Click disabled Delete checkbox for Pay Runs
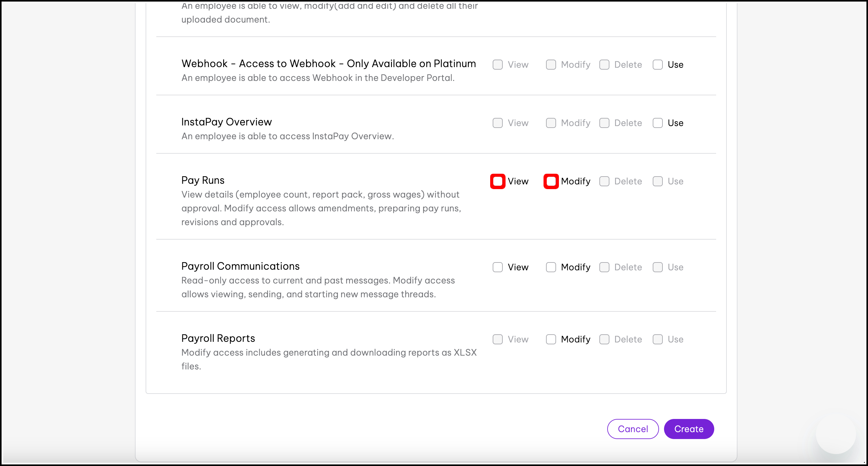868x466 pixels. click(x=604, y=182)
